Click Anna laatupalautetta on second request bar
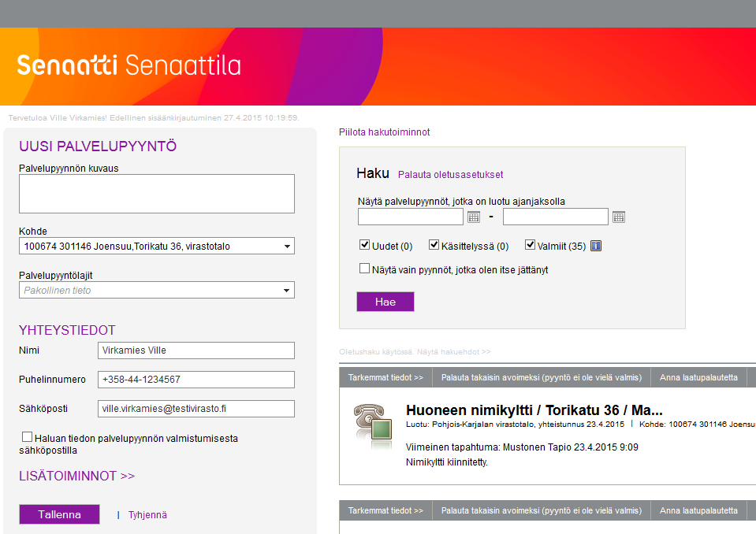Image resolution: width=756 pixels, height=534 pixels. click(698, 510)
